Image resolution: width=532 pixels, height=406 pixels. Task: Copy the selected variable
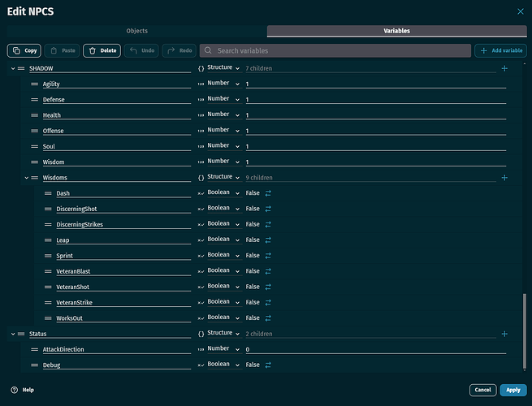point(24,50)
